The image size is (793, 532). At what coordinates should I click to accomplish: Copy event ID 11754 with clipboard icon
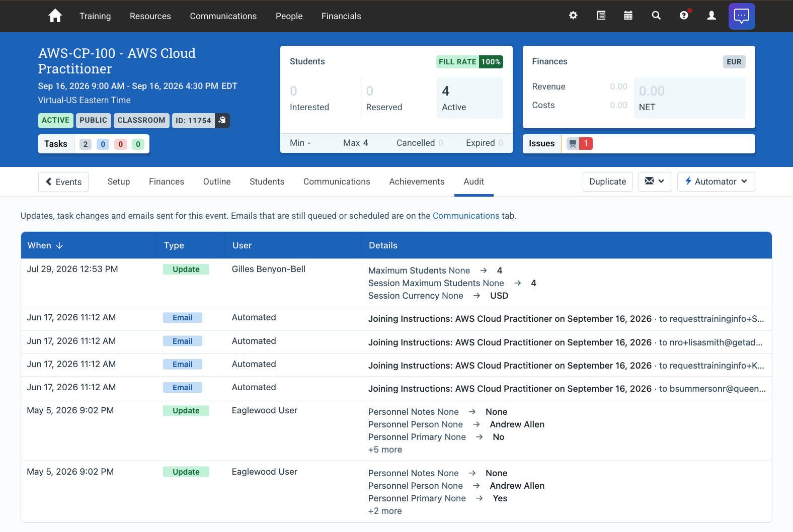(x=222, y=120)
